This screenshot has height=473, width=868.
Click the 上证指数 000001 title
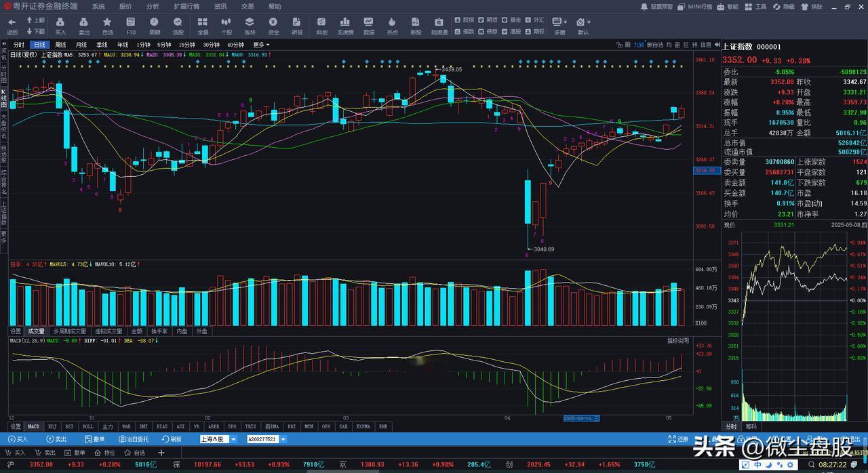(x=751, y=47)
